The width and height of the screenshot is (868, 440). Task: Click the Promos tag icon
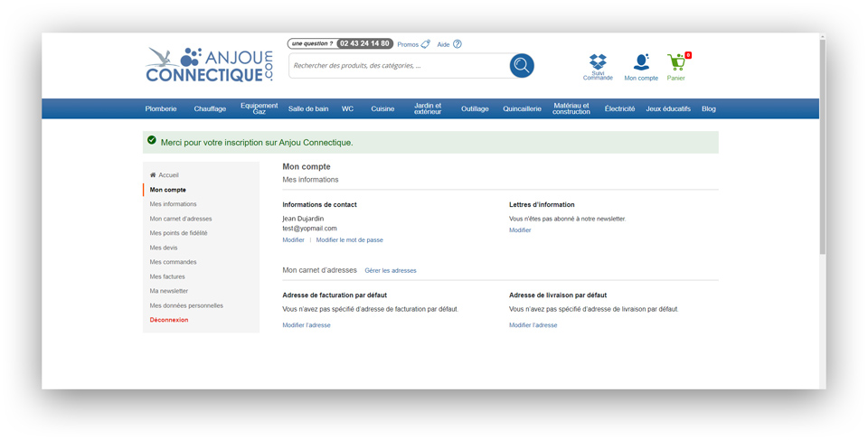click(x=425, y=44)
